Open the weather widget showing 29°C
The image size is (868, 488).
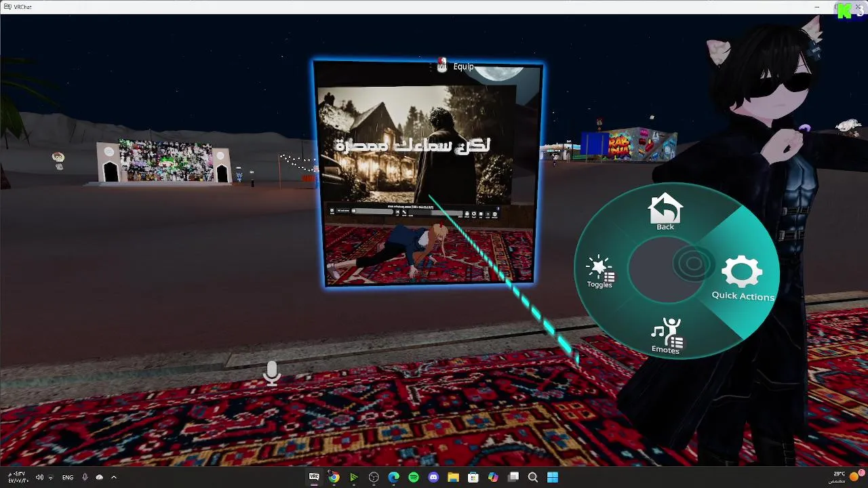(846, 477)
